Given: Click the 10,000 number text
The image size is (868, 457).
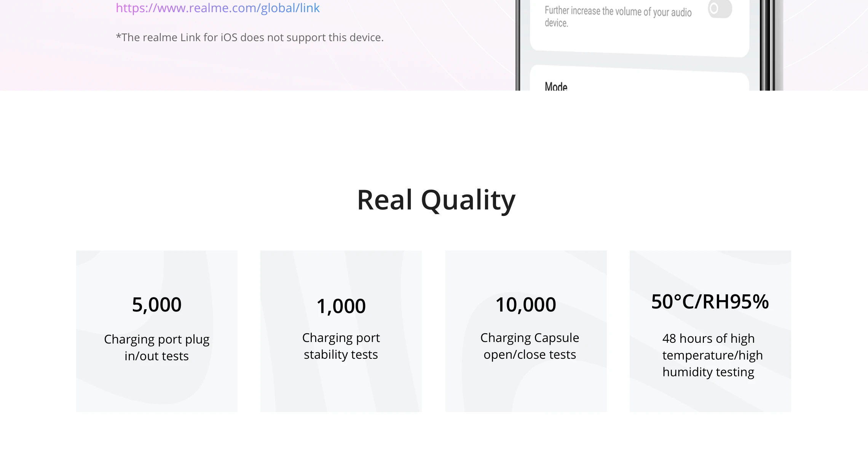Looking at the screenshot, I should [x=526, y=305].
